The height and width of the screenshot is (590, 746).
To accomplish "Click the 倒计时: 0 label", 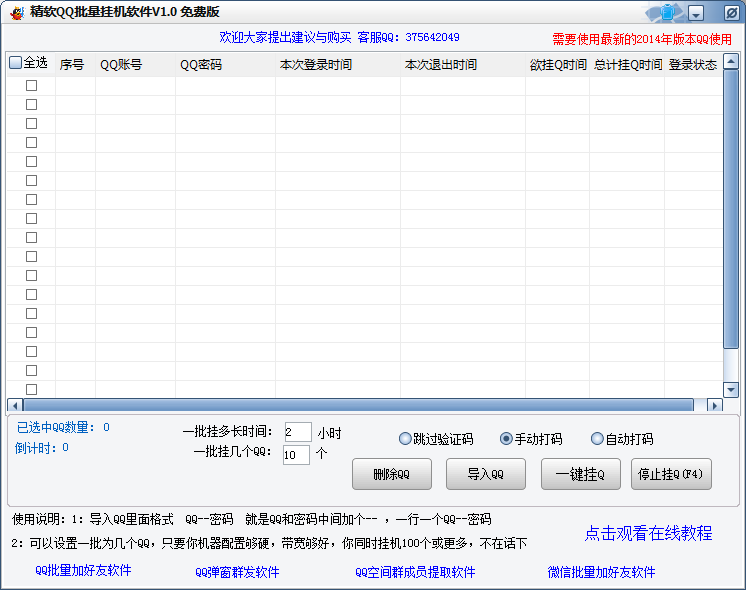I will (41, 448).
